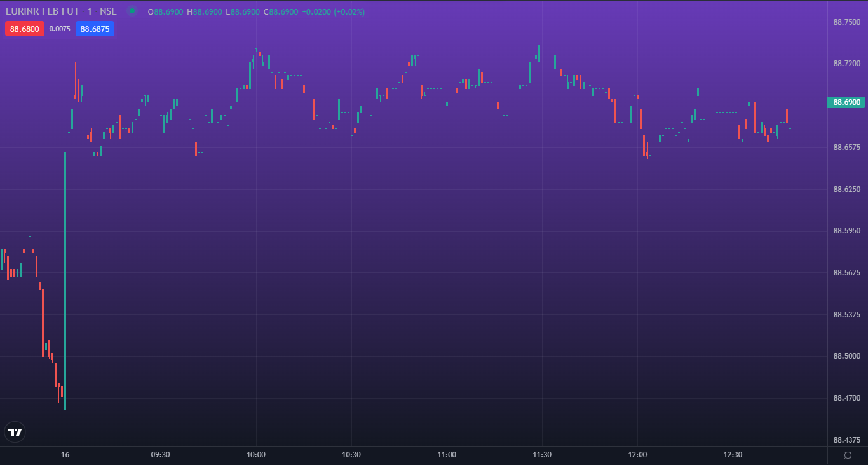Image resolution: width=868 pixels, height=465 pixels.
Task: Click the 88.6575 price scale label
Action: (x=846, y=148)
